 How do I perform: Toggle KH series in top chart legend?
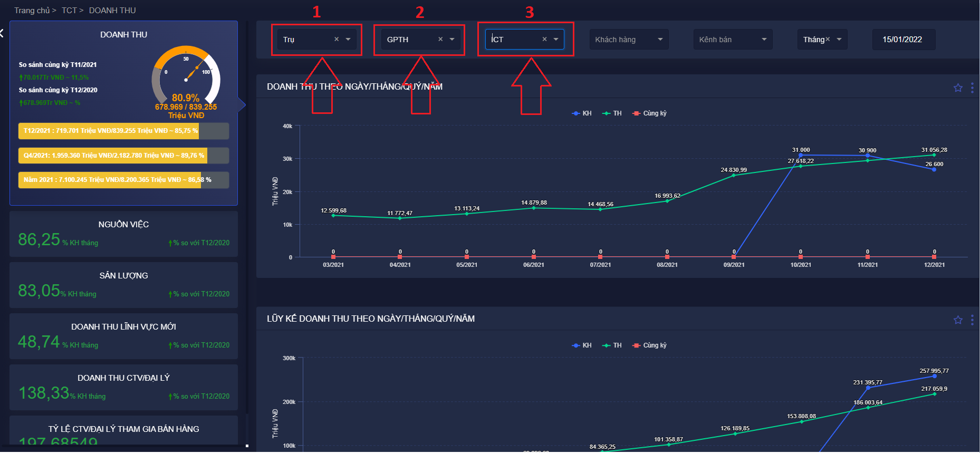click(x=582, y=113)
